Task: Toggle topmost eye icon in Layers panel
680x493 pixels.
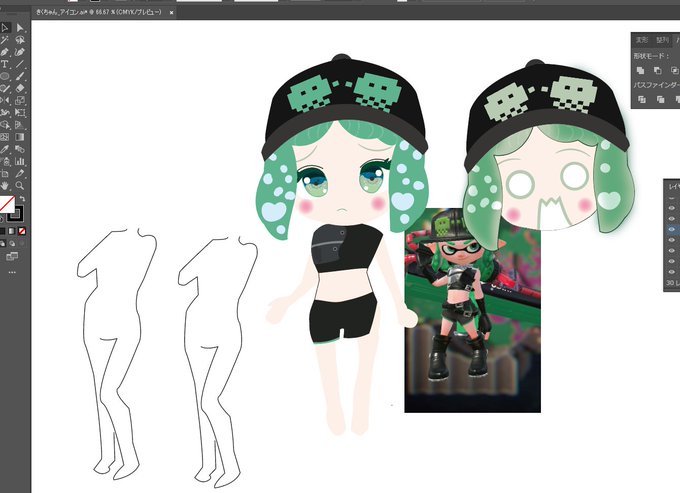Action: click(672, 208)
